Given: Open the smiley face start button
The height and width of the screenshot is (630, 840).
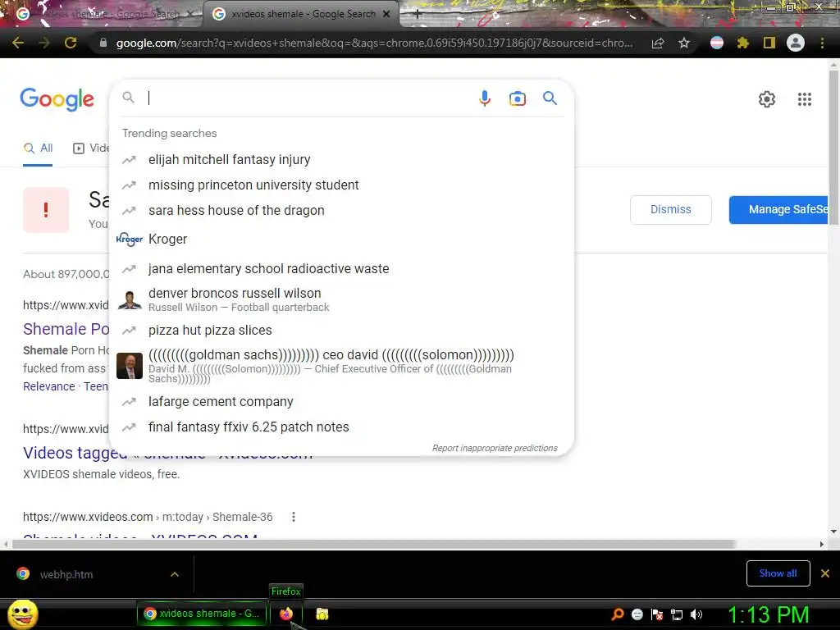Looking at the screenshot, I should [22, 614].
